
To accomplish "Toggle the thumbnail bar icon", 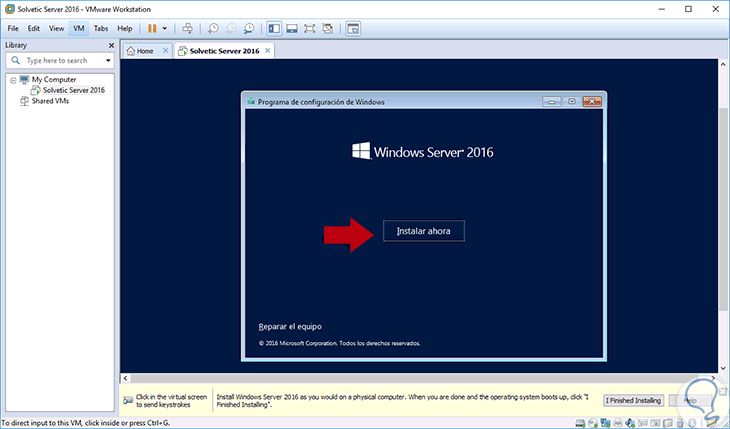I will point(292,28).
